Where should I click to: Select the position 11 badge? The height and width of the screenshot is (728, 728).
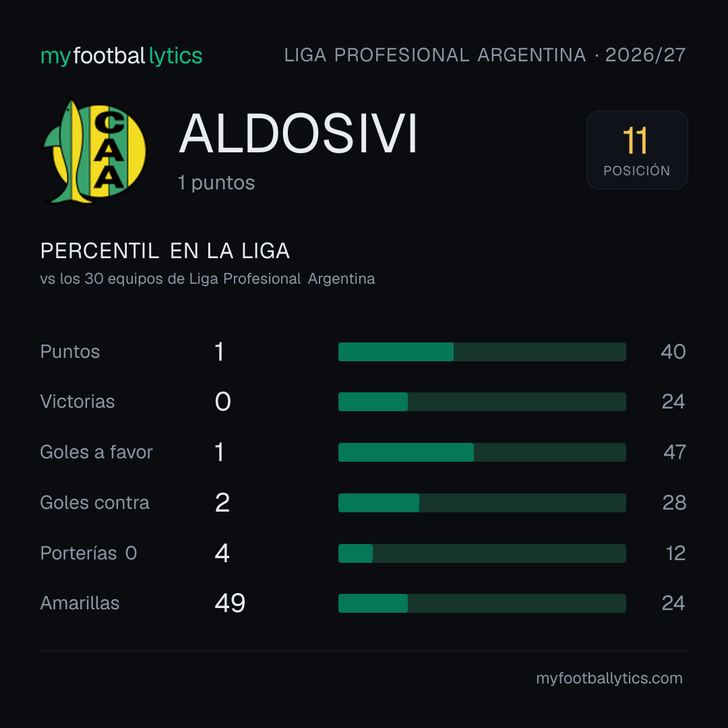coord(637,150)
